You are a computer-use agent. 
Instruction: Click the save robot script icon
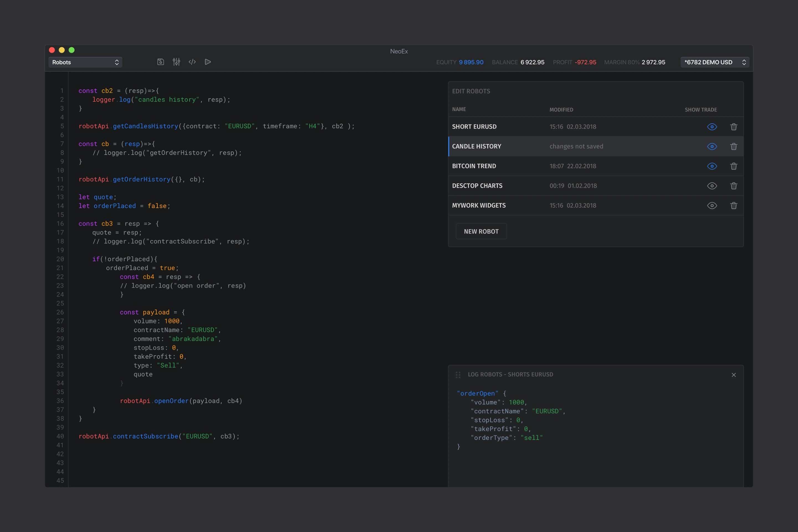160,62
